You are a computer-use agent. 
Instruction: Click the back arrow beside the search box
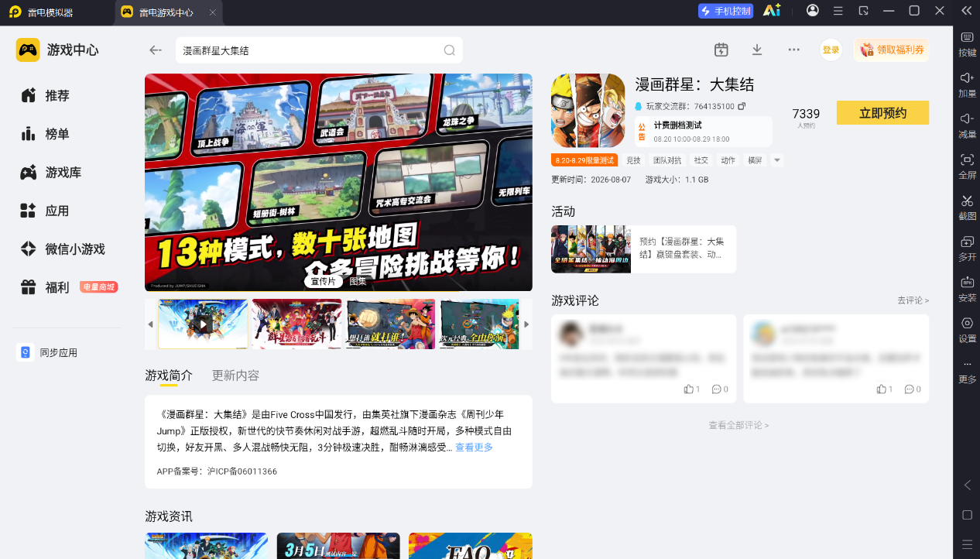(x=156, y=50)
